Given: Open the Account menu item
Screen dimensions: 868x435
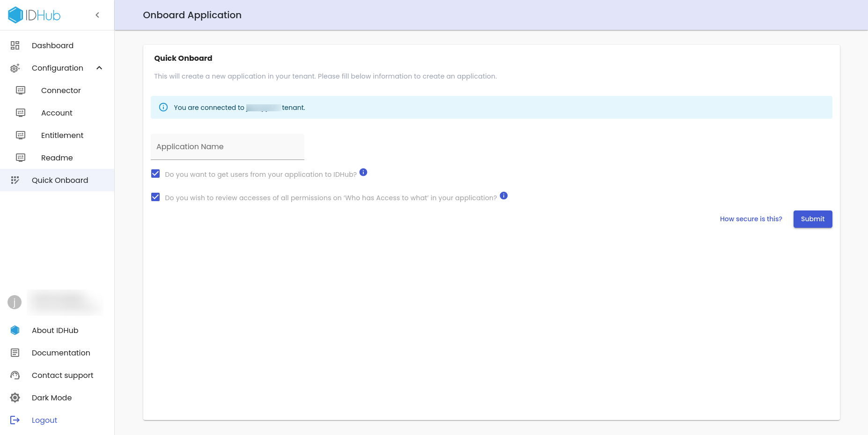Looking at the screenshot, I should 57,113.
